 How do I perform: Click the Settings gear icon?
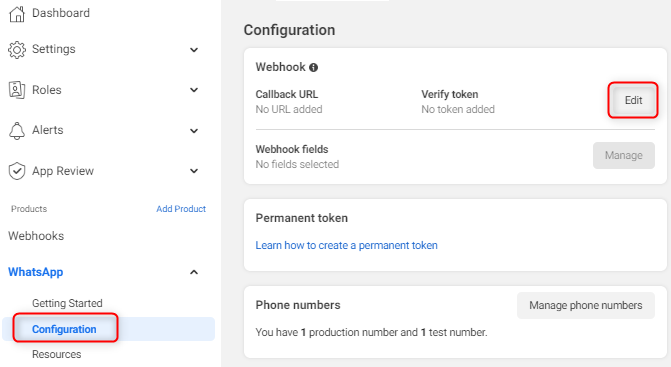click(17, 50)
